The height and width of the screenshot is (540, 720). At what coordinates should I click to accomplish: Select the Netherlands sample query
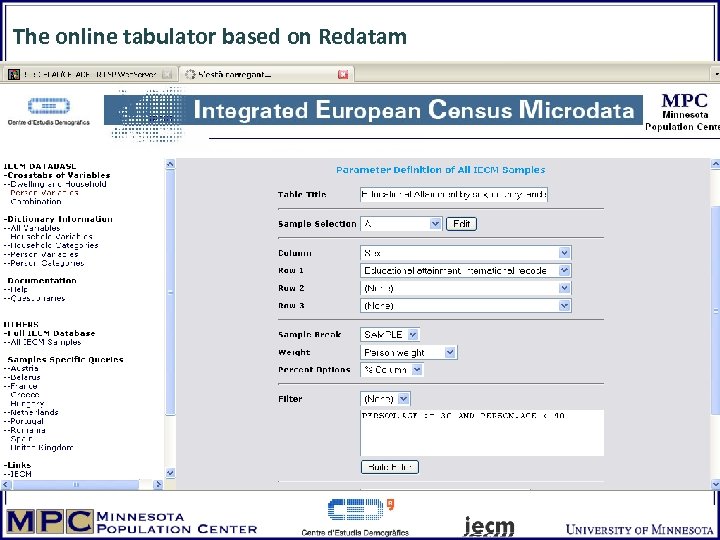[31, 412]
